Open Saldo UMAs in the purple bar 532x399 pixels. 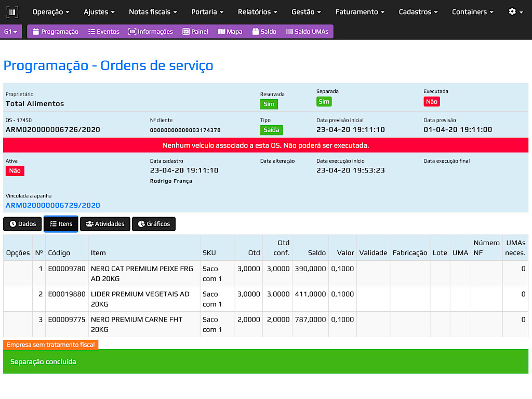click(308, 32)
